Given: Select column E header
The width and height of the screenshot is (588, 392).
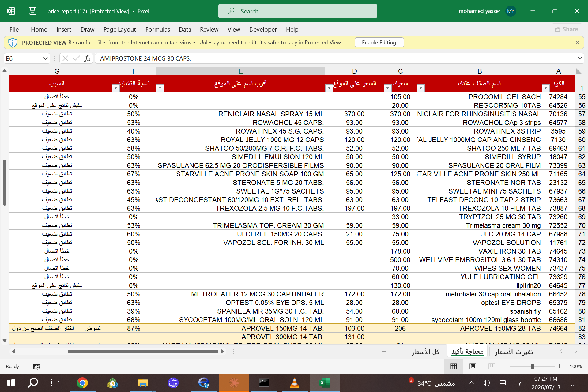Looking at the screenshot, I should pyautogui.click(x=241, y=71).
